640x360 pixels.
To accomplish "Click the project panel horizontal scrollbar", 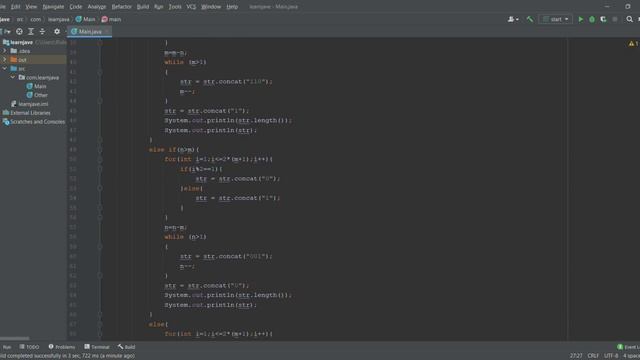I will coord(15,338).
